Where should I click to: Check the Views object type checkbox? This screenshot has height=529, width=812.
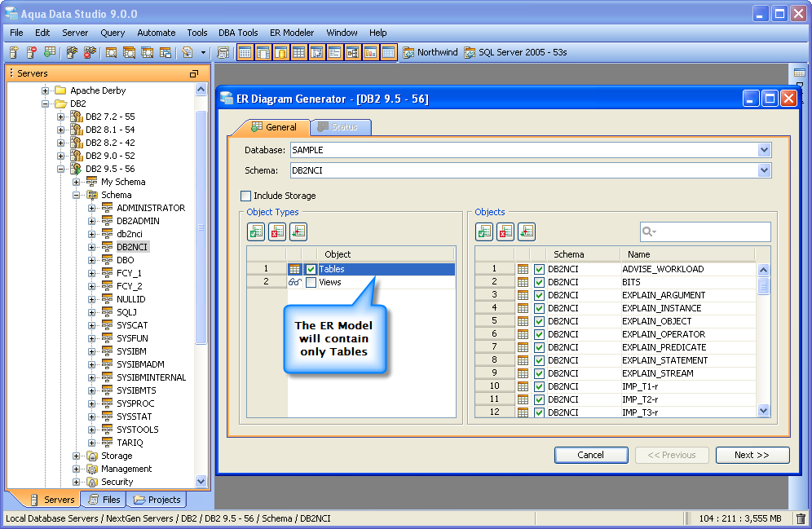(x=311, y=282)
